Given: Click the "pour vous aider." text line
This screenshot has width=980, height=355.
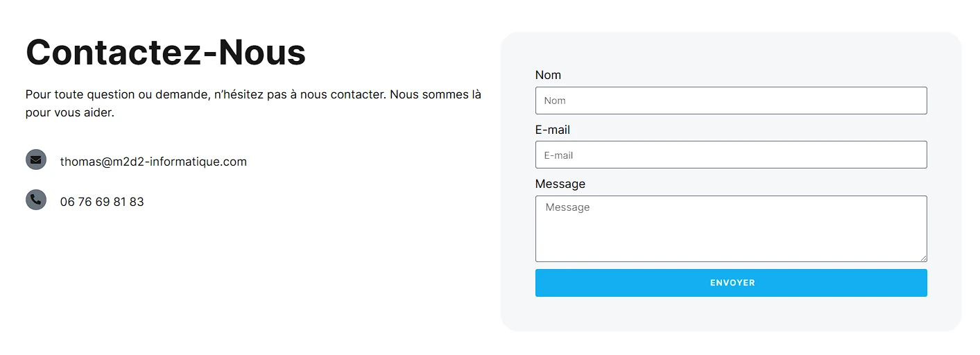Looking at the screenshot, I should (69, 112).
